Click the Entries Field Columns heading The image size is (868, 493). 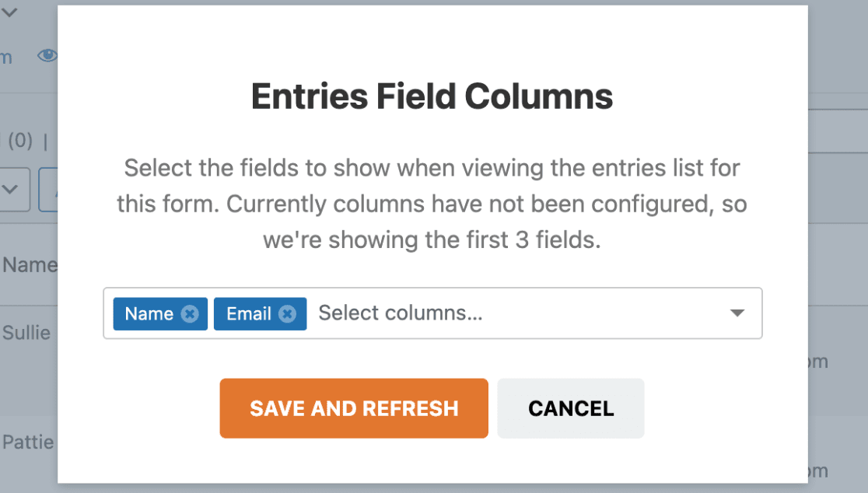tap(432, 96)
